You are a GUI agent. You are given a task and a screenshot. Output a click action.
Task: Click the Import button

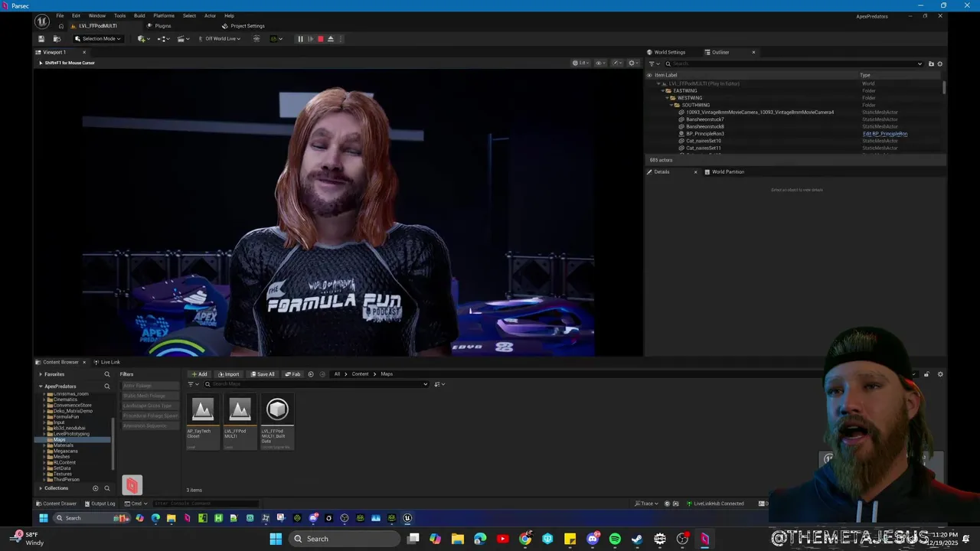(228, 374)
